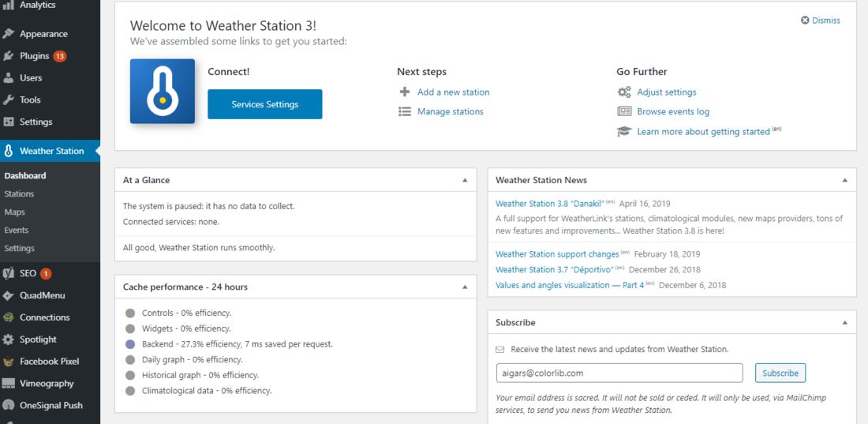This screenshot has height=424, width=868.
Task: Click the Backend efficiency purple indicator dot
Action: (130, 344)
